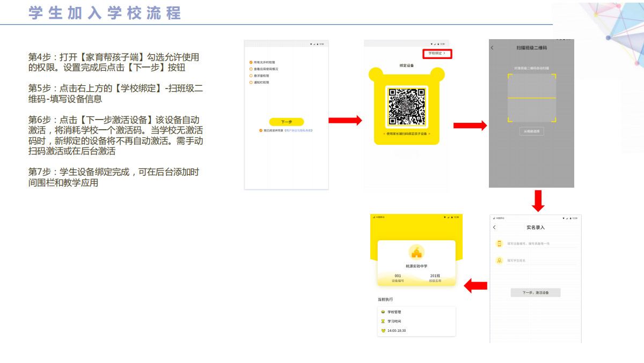Select the 学习时间 row text
The width and height of the screenshot is (644, 363).
click(394, 321)
